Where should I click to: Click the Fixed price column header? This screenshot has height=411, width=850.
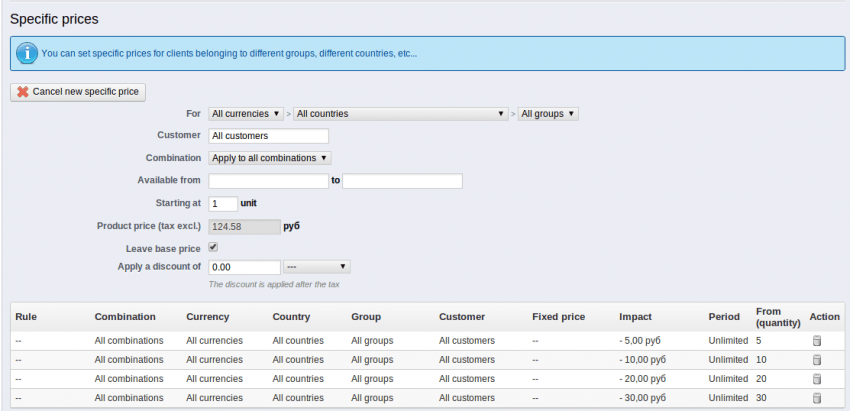click(x=558, y=317)
